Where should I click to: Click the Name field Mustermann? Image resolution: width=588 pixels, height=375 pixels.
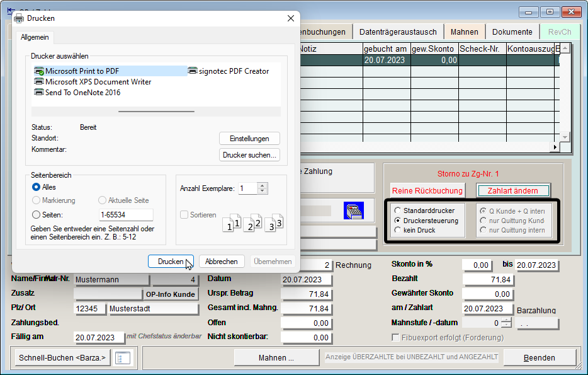pyautogui.click(x=111, y=280)
